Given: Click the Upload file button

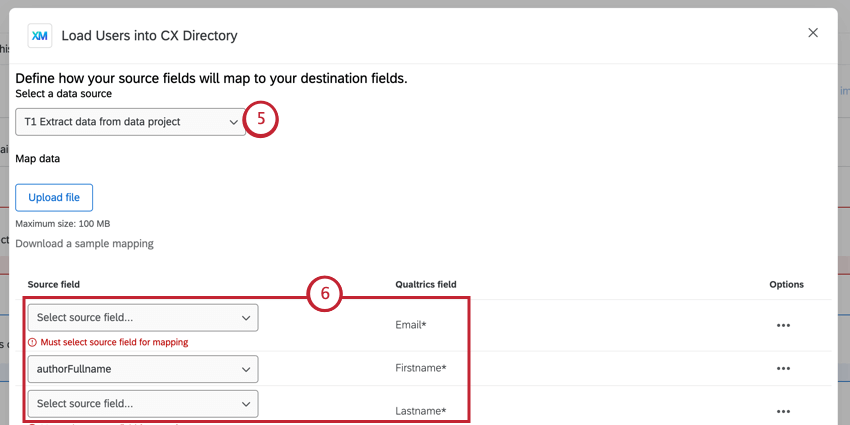Looking at the screenshot, I should point(54,197).
